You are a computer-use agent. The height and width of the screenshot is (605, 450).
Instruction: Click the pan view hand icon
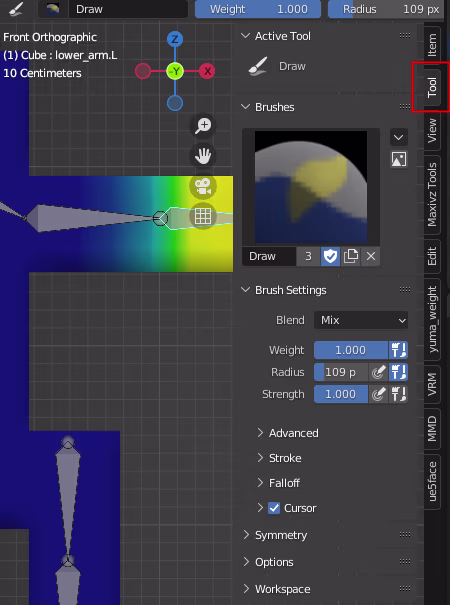pyautogui.click(x=203, y=156)
